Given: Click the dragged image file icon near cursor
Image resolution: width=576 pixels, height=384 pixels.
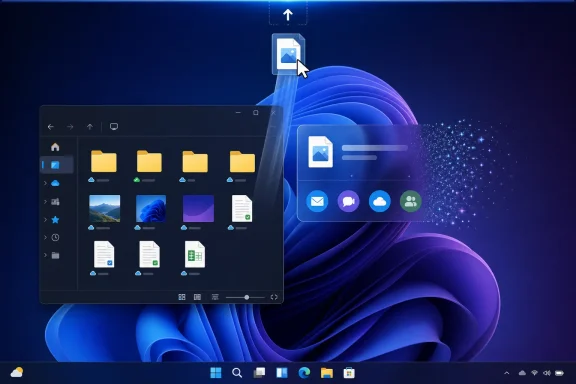Looking at the screenshot, I should click(288, 54).
